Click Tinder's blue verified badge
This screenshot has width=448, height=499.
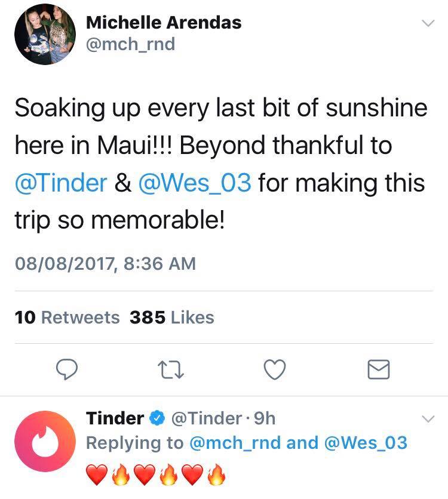pyautogui.click(x=158, y=419)
